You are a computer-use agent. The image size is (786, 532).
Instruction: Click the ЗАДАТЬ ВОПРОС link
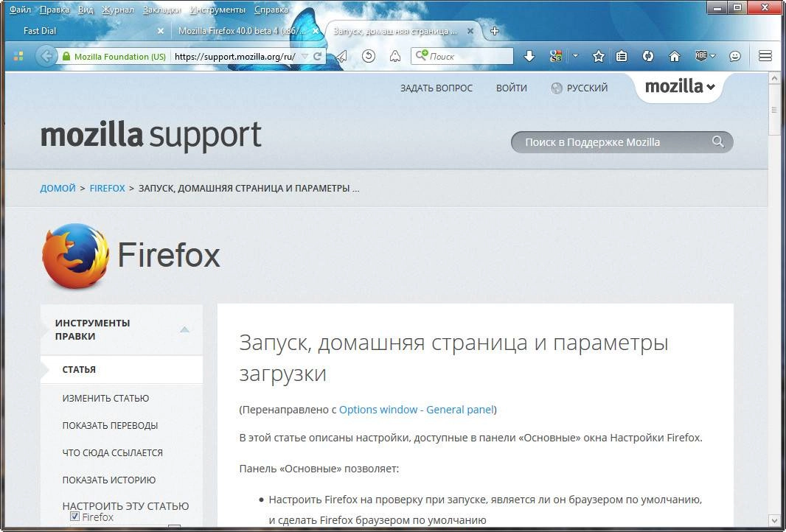(436, 88)
